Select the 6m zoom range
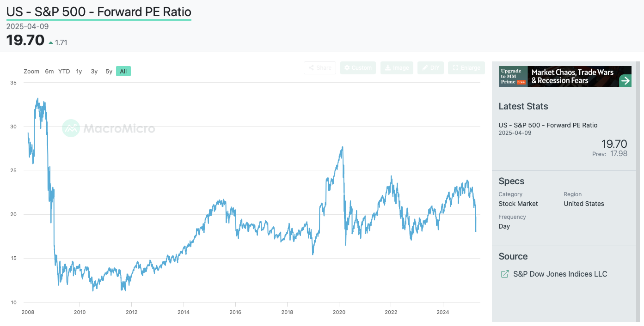The width and height of the screenshot is (644, 326). tap(49, 72)
